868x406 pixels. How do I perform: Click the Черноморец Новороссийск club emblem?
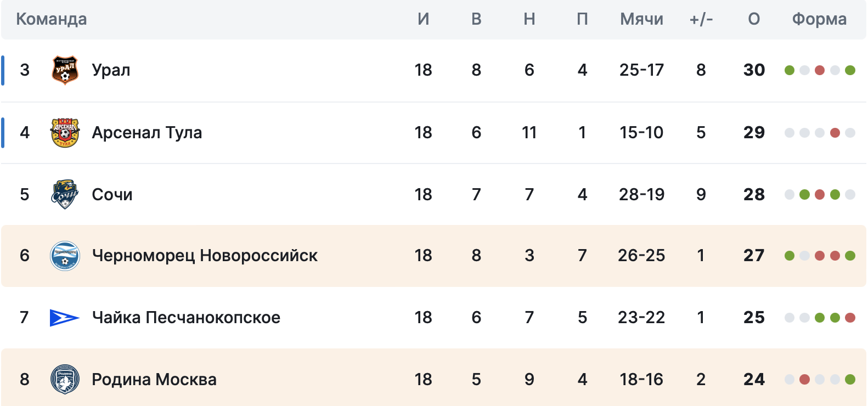65,256
